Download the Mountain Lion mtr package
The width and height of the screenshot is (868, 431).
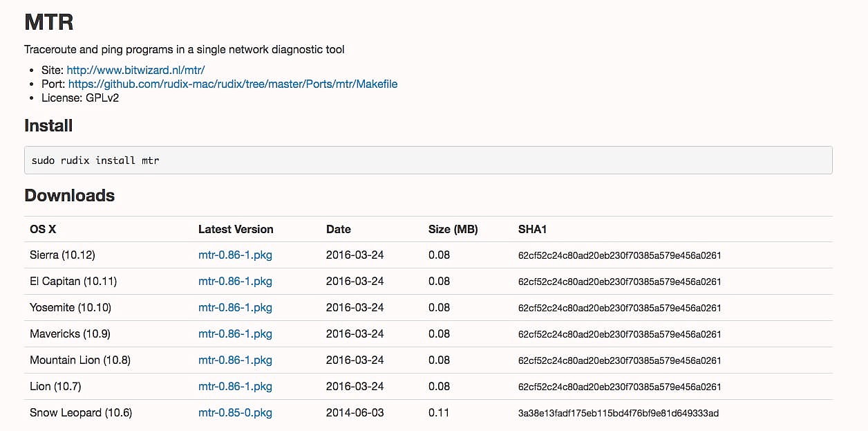(x=235, y=360)
